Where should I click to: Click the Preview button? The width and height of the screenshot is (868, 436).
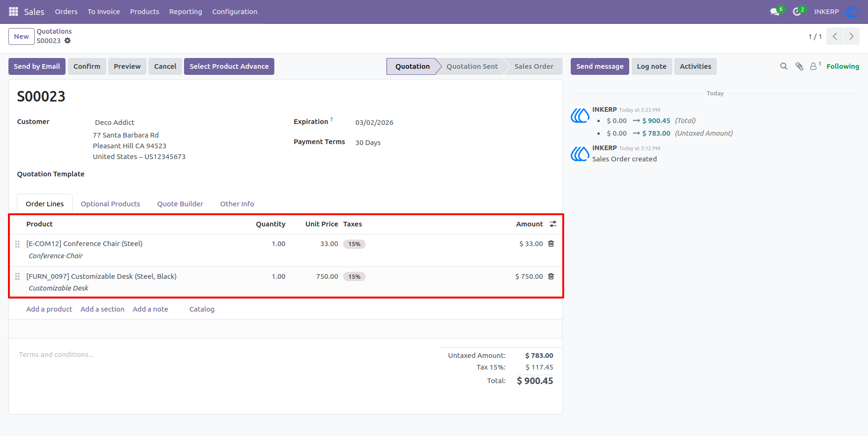(127, 66)
